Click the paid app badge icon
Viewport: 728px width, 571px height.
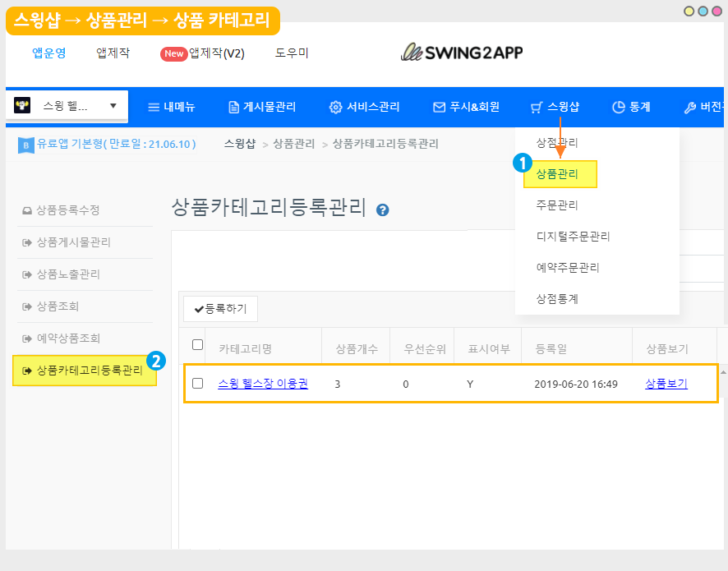(x=25, y=145)
